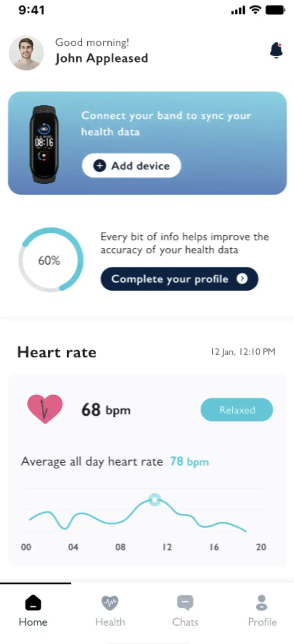Tap the Chats speech bubble icon
Viewport: 294px width, 644px height.
185,602
